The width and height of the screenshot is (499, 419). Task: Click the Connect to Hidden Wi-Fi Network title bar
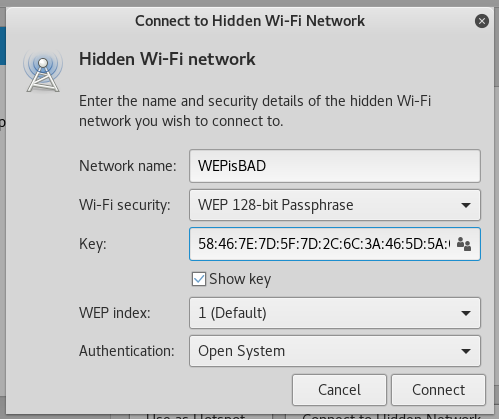point(250,21)
